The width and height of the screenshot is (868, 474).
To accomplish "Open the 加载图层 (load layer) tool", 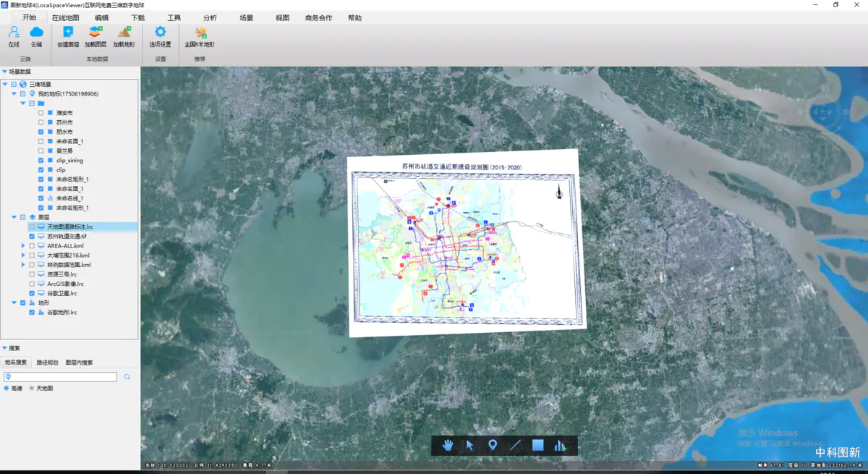I will click(x=95, y=33).
